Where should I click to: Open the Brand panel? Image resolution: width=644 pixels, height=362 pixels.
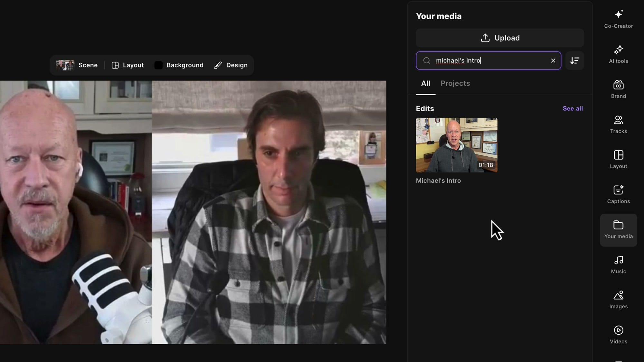click(618, 88)
